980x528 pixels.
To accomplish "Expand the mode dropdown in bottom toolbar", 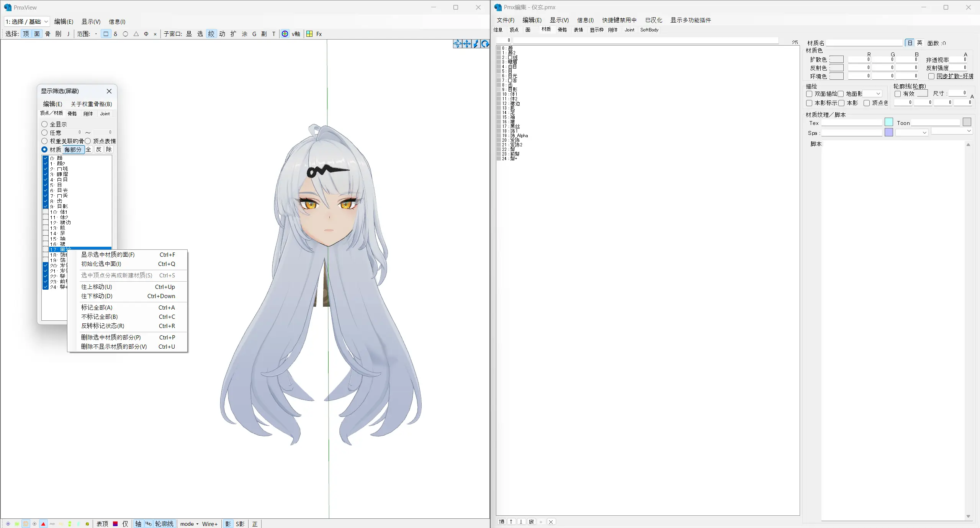I will (189, 524).
